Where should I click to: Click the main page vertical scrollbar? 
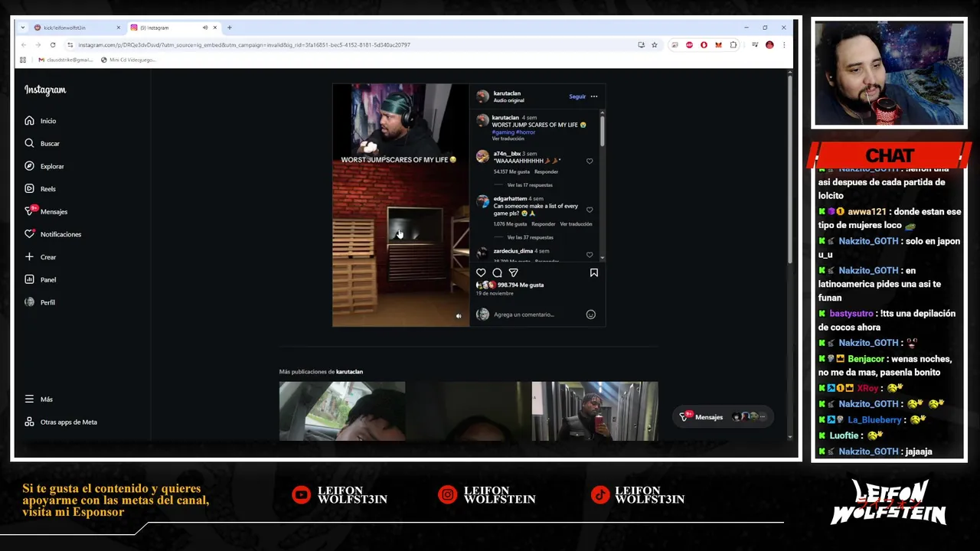[789, 168]
